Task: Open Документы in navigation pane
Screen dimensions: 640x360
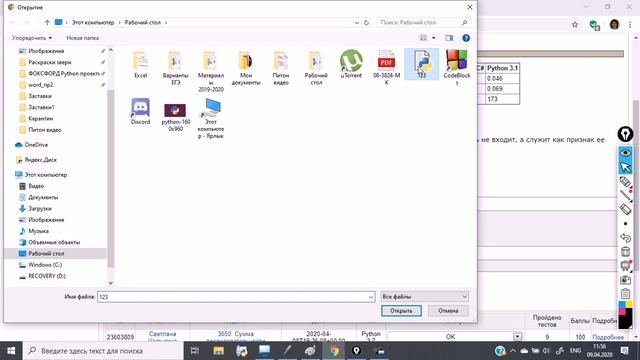Action: coord(43,197)
